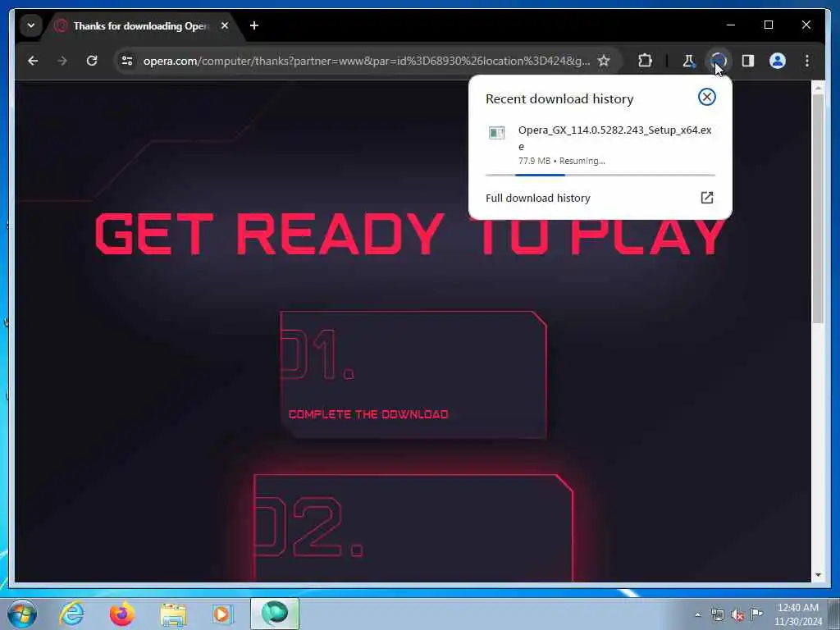
Task: Click the download progress bar
Action: pos(600,175)
